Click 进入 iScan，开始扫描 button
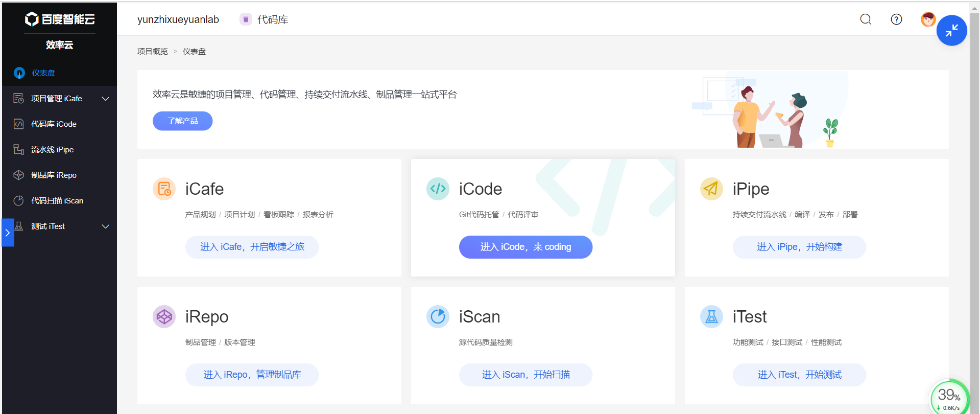This screenshot has width=980, height=414. pos(525,375)
